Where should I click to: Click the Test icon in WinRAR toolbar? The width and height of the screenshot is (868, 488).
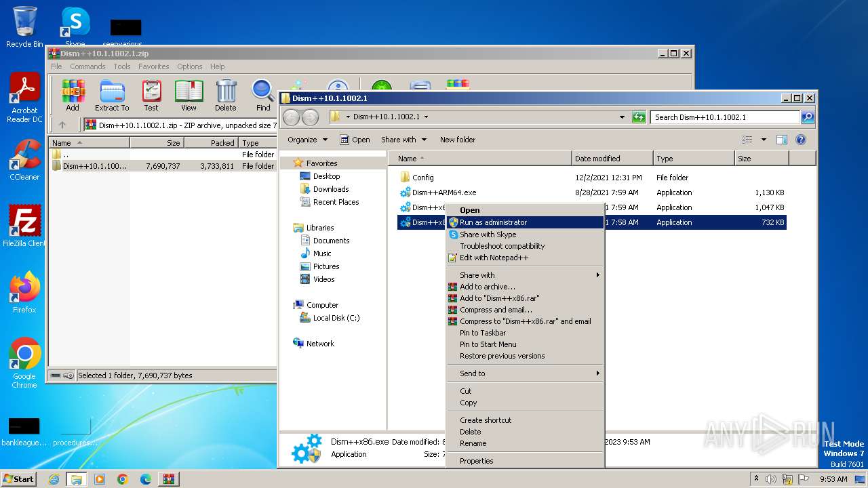151,95
